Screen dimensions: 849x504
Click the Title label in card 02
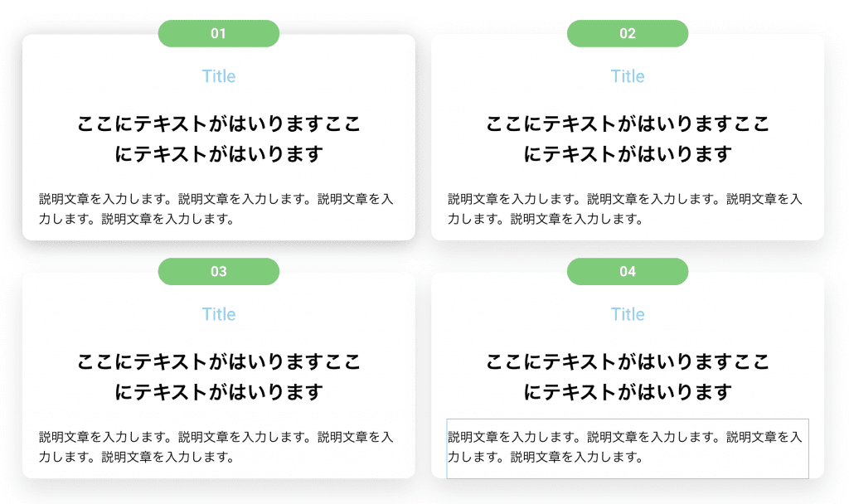(628, 76)
